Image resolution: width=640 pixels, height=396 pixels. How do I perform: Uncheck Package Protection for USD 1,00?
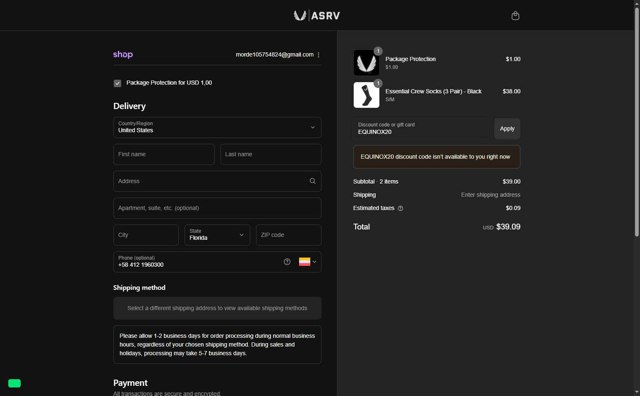pyautogui.click(x=118, y=83)
